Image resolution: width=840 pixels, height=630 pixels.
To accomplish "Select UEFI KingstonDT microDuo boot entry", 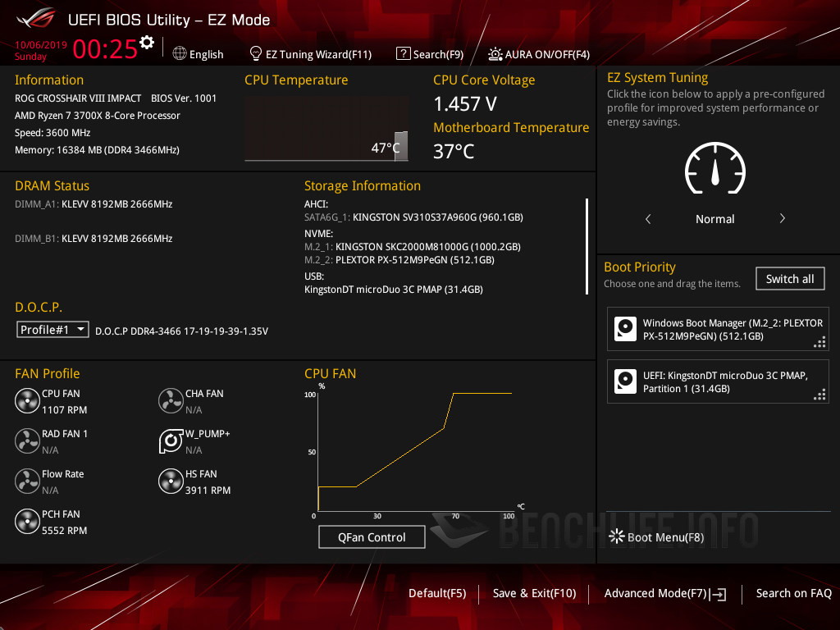I will [718, 381].
